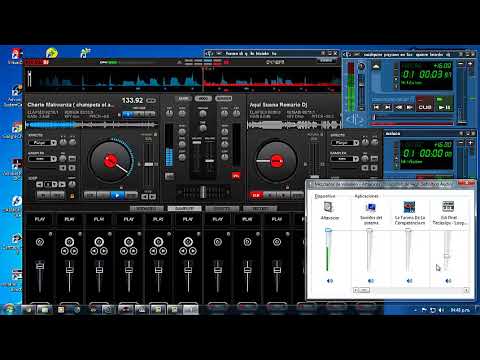Nudge left deck pitch up with the arrow button
Image resolution: width=480 pixels, height=360 pixels.
pyautogui.click(x=153, y=197)
